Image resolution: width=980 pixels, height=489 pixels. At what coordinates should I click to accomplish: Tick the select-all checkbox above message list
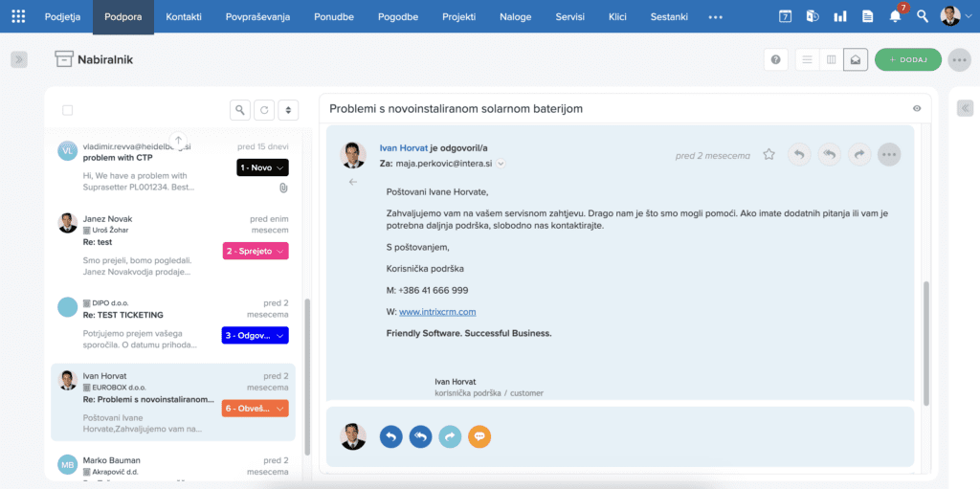click(x=67, y=110)
